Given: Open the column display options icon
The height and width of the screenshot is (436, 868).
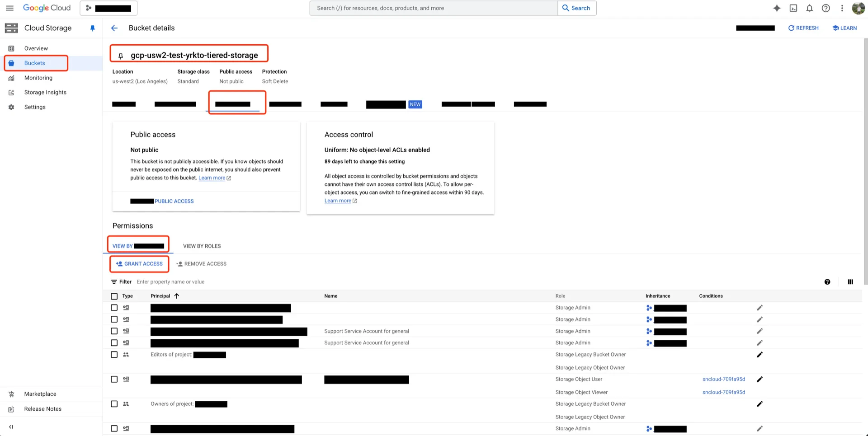Looking at the screenshot, I should pos(850,282).
